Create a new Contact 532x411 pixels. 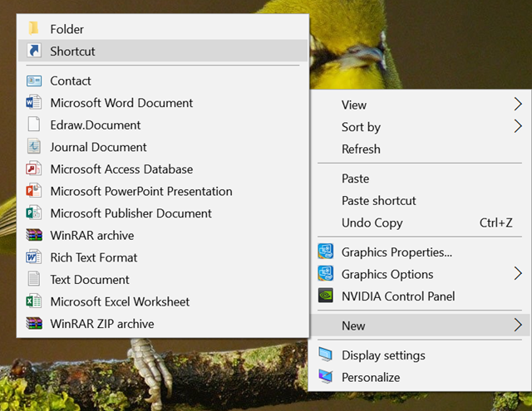(163, 81)
